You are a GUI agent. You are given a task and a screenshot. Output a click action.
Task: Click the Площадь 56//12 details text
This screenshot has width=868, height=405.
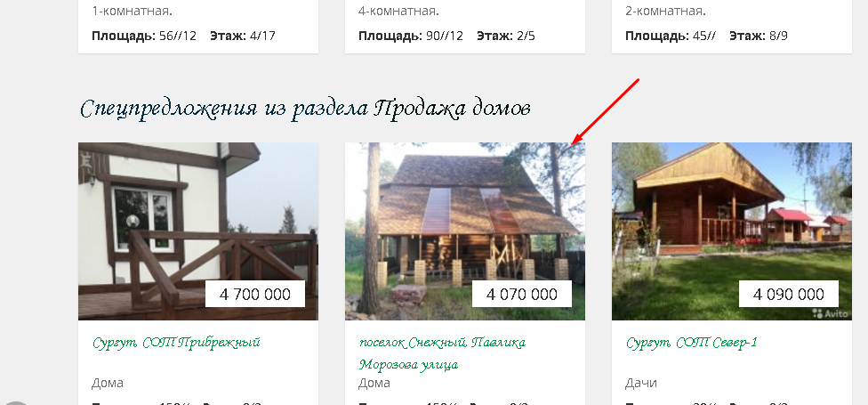144,36
